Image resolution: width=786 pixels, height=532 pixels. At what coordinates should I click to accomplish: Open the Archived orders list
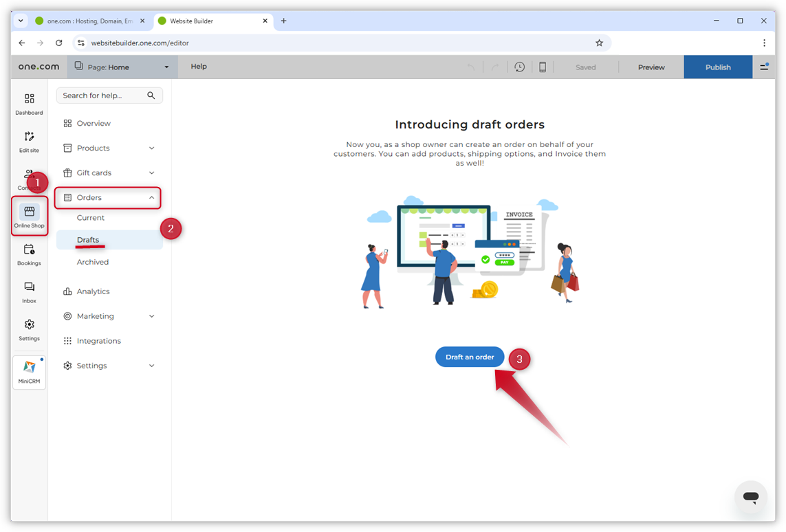93,262
